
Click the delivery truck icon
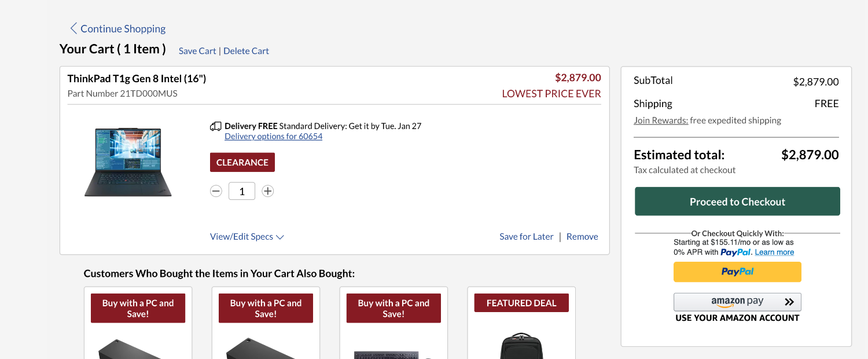pos(215,126)
